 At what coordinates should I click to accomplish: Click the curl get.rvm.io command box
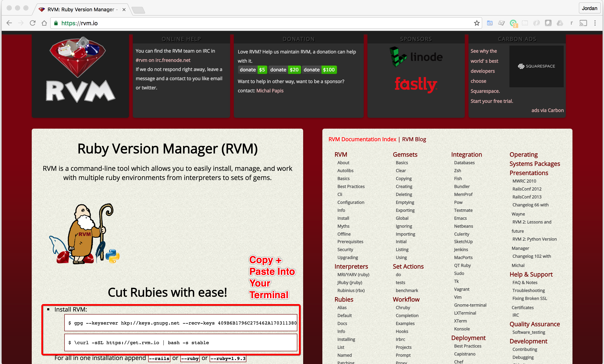click(181, 342)
